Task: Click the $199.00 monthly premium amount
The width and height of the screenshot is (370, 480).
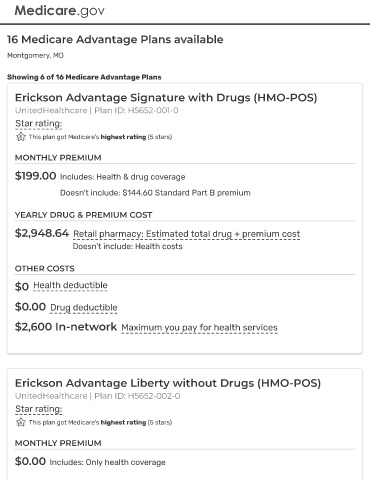Action: pyautogui.click(x=35, y=176)
